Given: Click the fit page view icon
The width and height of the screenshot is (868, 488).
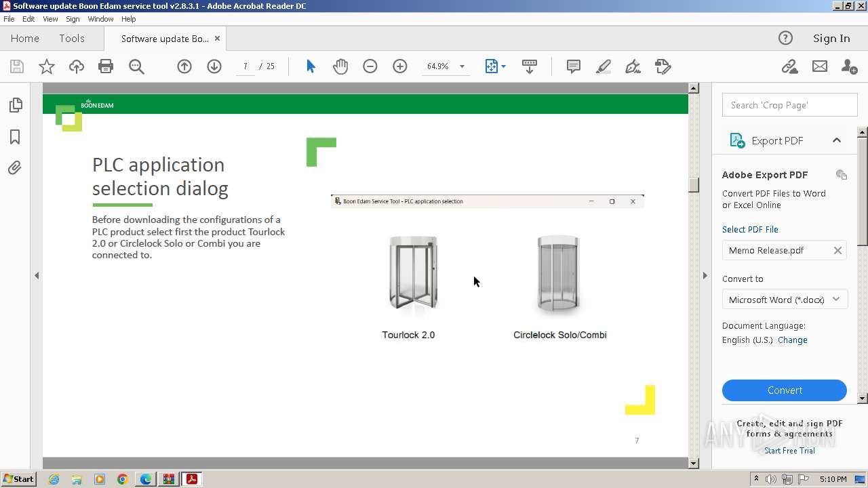Looking at the screenshot, I should tap(492, 66).
